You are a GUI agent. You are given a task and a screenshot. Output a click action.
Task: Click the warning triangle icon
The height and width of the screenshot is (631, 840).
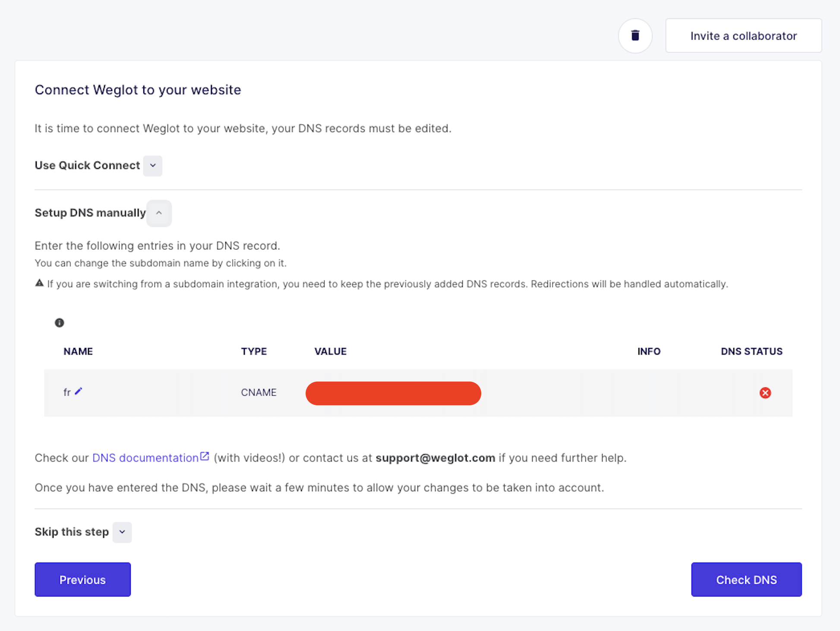click(39, 283)
